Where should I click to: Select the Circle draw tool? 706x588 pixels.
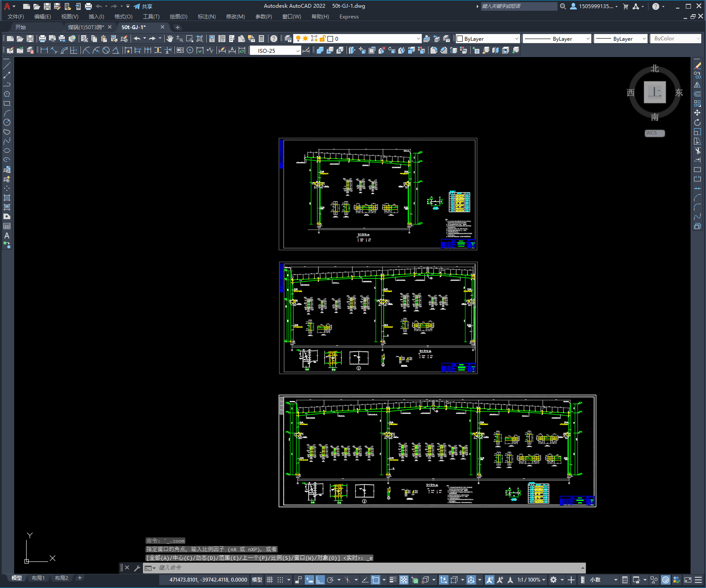pos(7,122)
